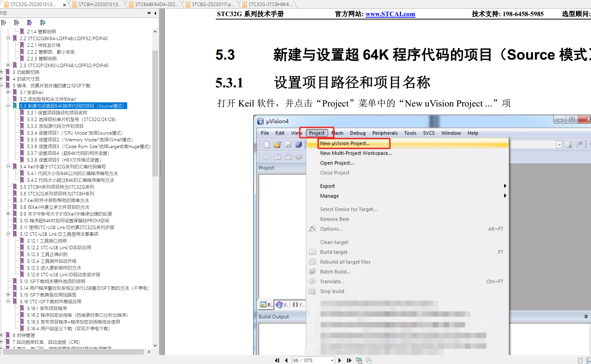
Task: Go to next page
Action: coord(340,360)
